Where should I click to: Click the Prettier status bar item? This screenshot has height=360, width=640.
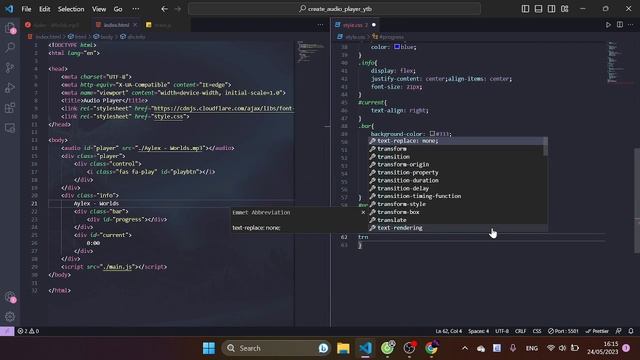[x=597, y=331]
